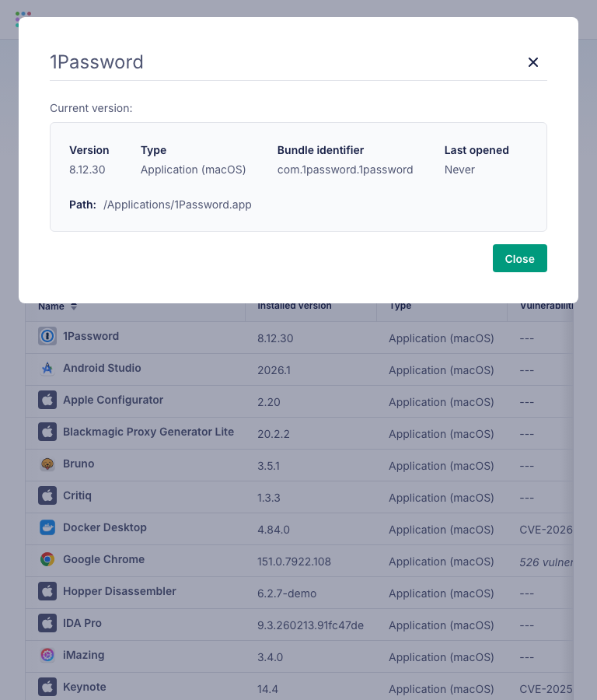597x700 pixels.
Task: Open the 1Password row name link
Action: click(91, 336)
